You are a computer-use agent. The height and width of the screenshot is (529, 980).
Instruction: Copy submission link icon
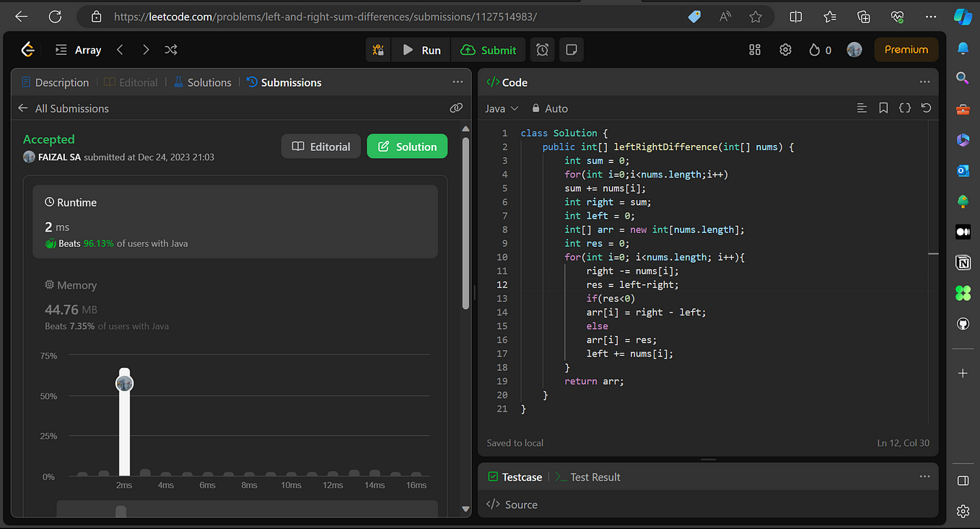pos(456,108)
